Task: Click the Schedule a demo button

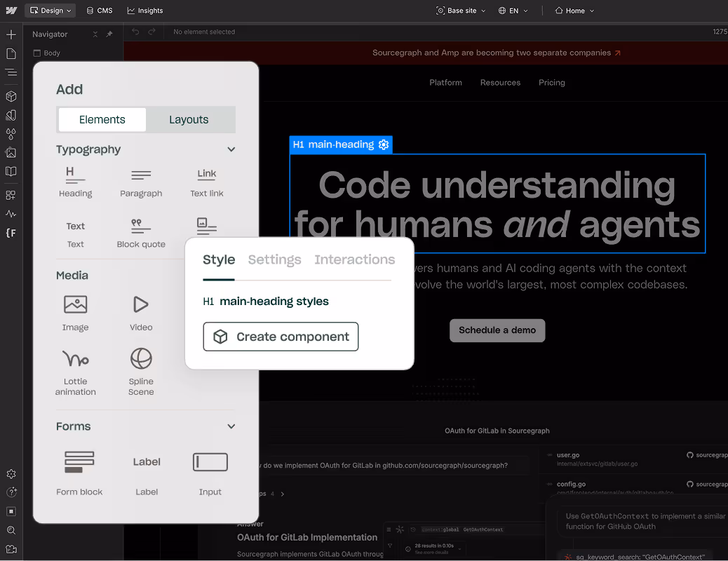Action: 497,330
